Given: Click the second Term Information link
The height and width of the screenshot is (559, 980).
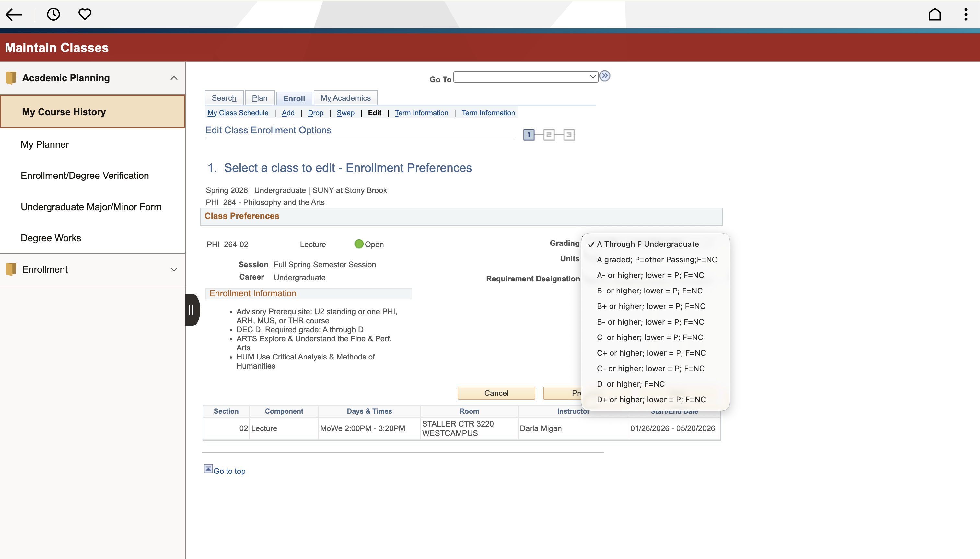Looking at the screenshot, I should (488, 113).
